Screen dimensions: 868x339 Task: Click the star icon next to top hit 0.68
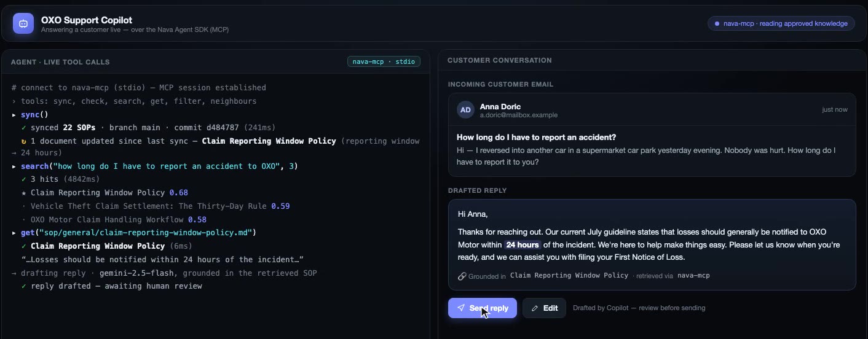coord(23,193)
